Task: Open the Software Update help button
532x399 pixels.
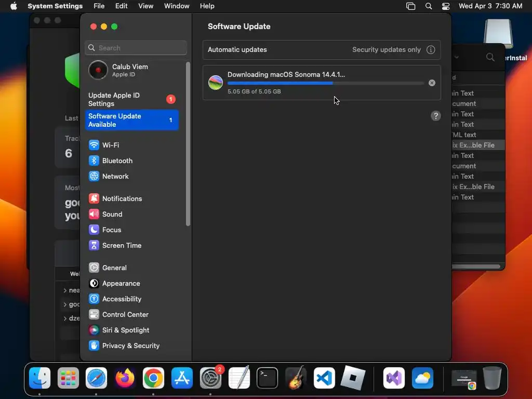Action: tap(436, 116)
